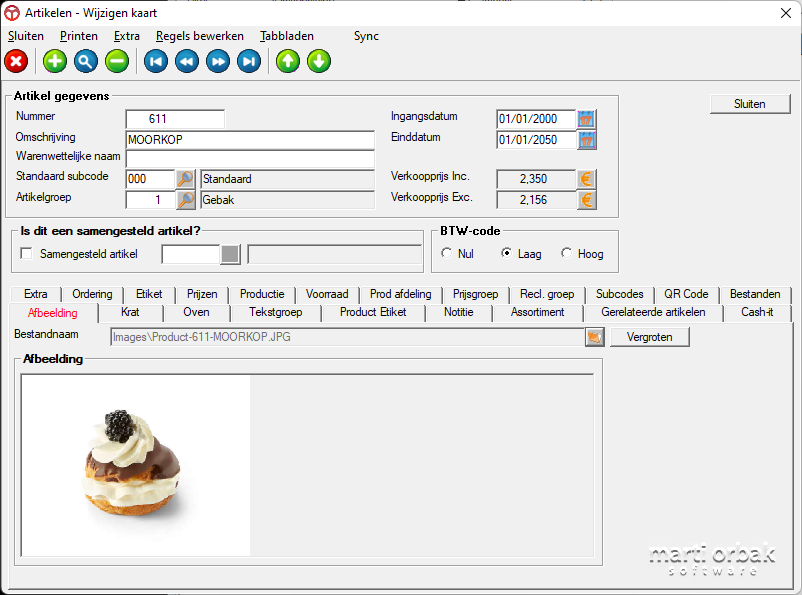The height and width of the screenshot is (595, 802).
Task: Switch to the Krat tab
Action: point(130,312)
